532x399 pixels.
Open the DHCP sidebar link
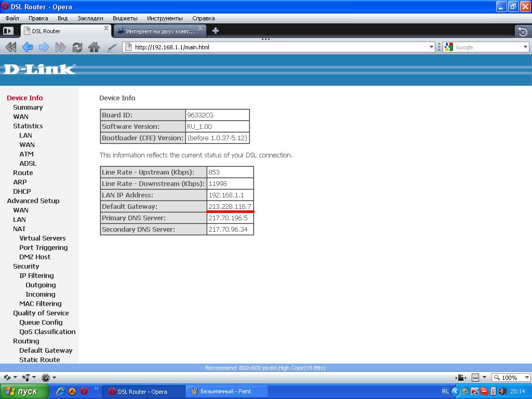coord(22,191)
